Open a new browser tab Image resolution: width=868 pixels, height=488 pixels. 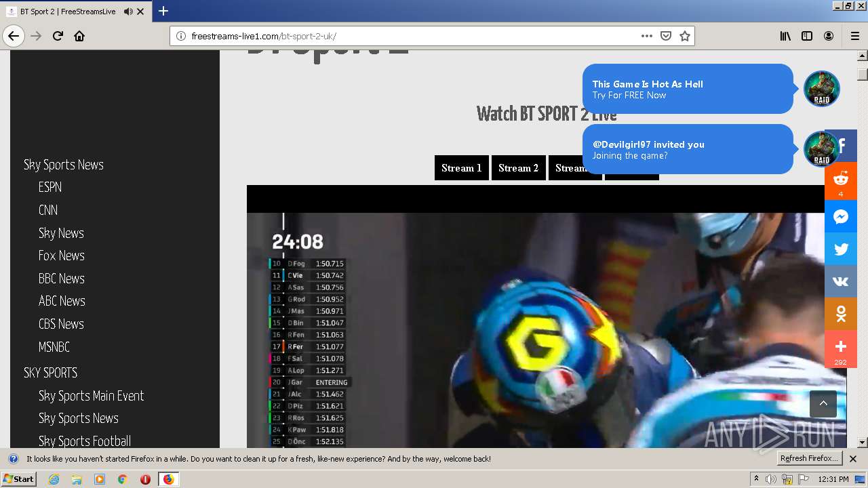[163, 11]
